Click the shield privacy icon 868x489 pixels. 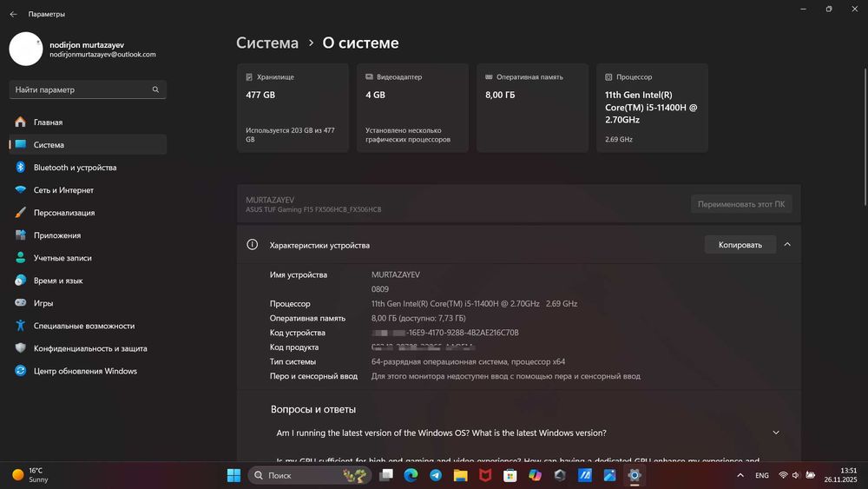click(x=21, y=347)
